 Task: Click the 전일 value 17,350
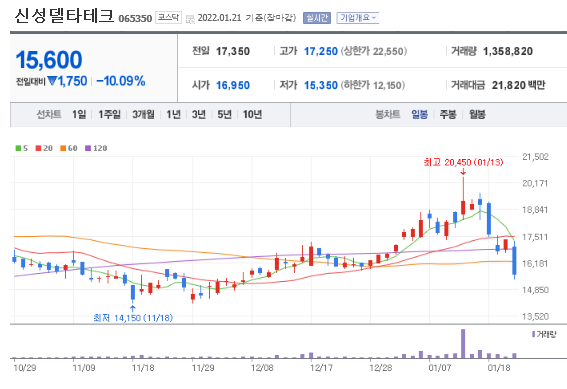click(x=233, y=51)
